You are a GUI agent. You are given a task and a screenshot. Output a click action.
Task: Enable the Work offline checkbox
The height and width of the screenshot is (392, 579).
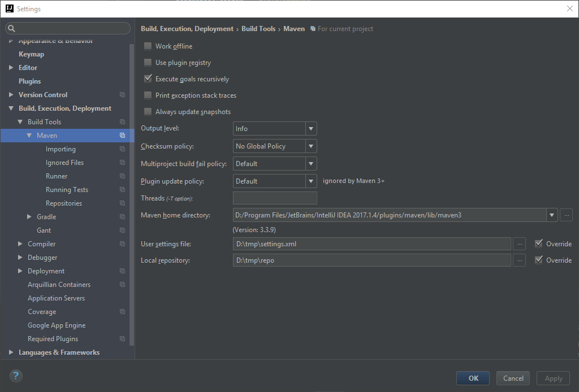pos(148,46)
